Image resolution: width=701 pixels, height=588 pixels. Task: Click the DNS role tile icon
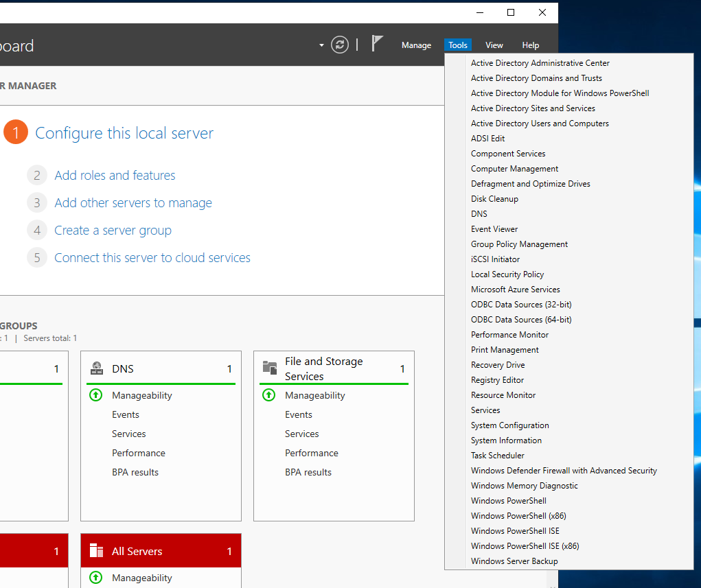[97, 368]
